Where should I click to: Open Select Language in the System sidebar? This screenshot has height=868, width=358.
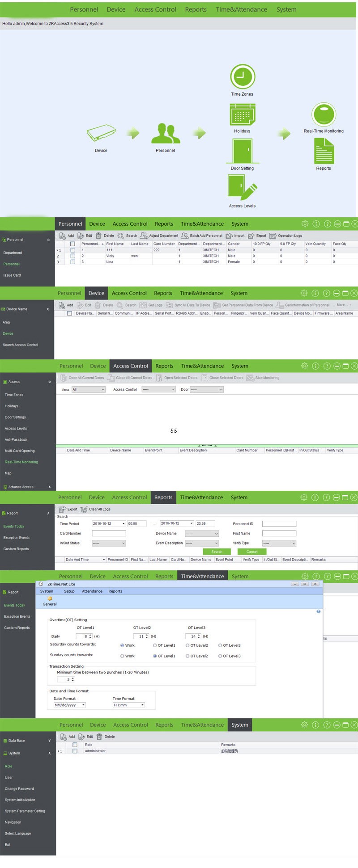pyautogui.click(x=18, y=834)
